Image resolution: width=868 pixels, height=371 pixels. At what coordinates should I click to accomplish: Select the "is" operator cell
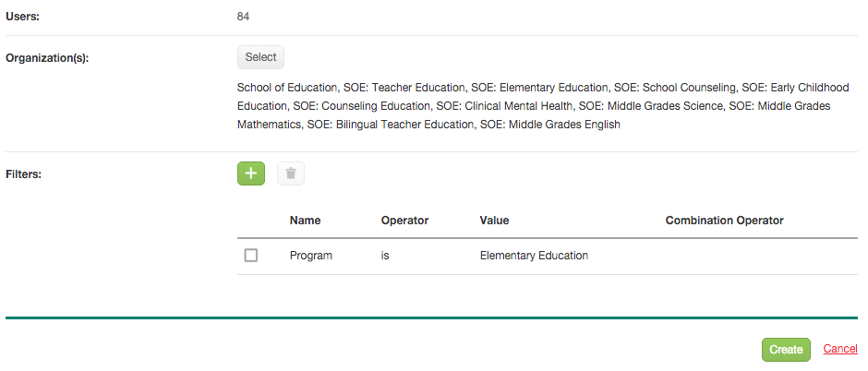click(385, 256)
